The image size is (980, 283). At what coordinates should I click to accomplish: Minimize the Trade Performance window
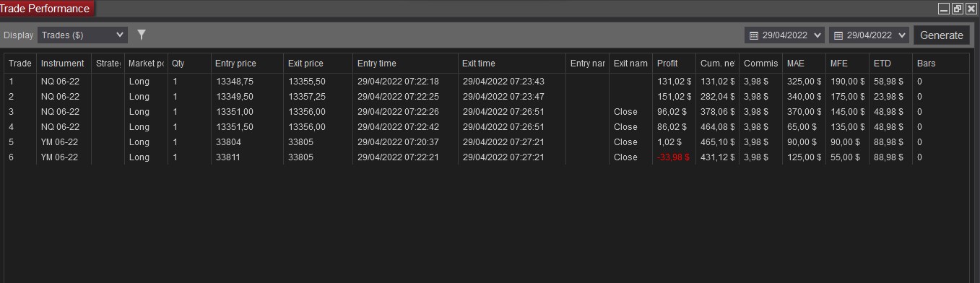[944, 9]
